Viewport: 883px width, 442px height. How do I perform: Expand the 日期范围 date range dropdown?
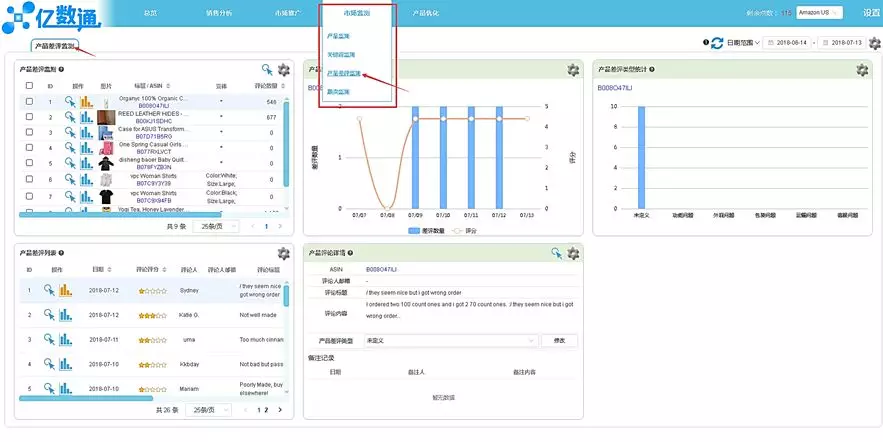click(743, 43)
